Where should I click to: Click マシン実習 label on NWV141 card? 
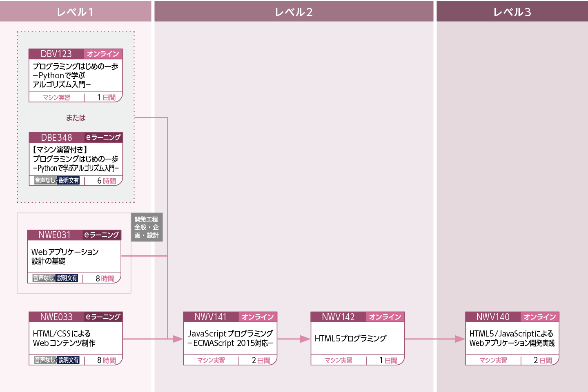pyautogui.click(x=211, y=360)
